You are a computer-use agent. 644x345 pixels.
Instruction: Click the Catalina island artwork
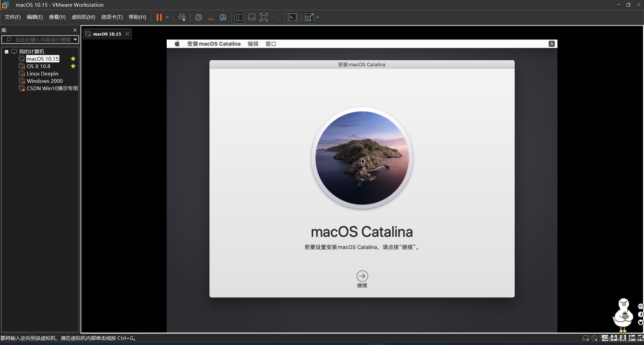(362, 158)
